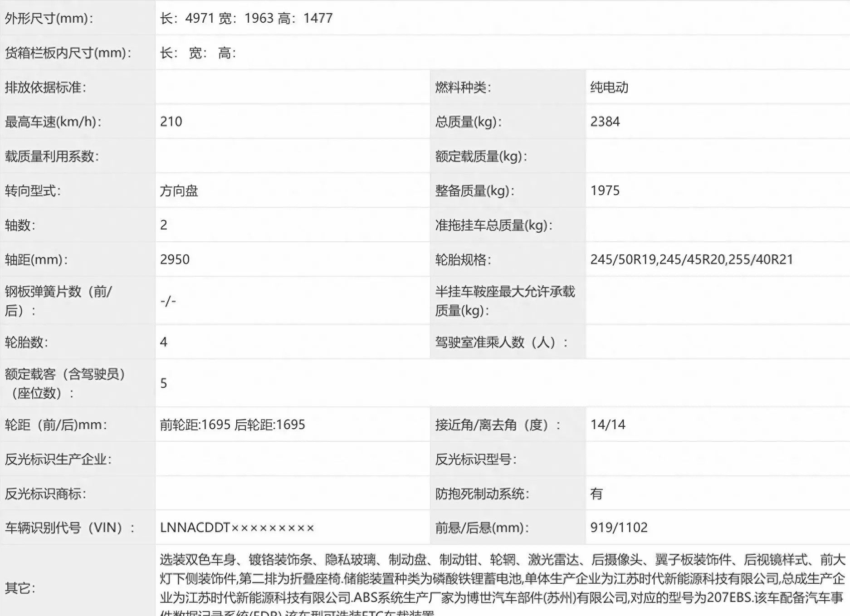Viewport: 850px width, 616px height.
Task: Select the top speed value 210
Action: [171, 122]
